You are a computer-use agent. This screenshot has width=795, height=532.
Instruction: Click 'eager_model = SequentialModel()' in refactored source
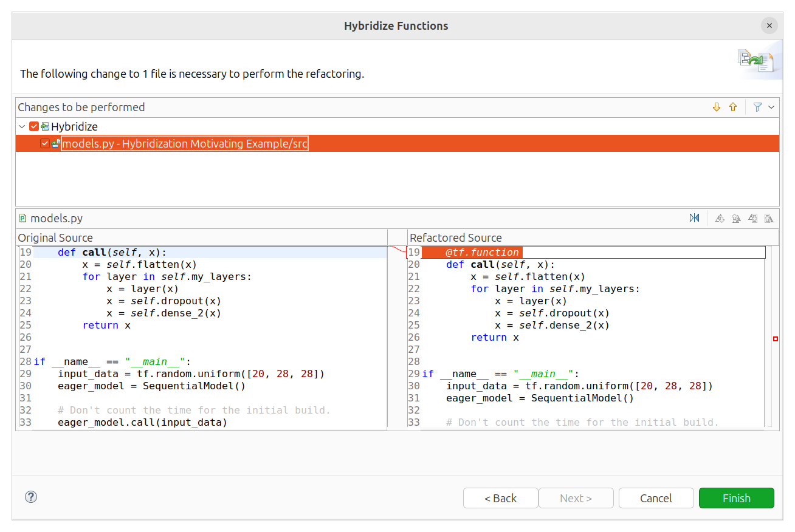(x=540, y=398)
